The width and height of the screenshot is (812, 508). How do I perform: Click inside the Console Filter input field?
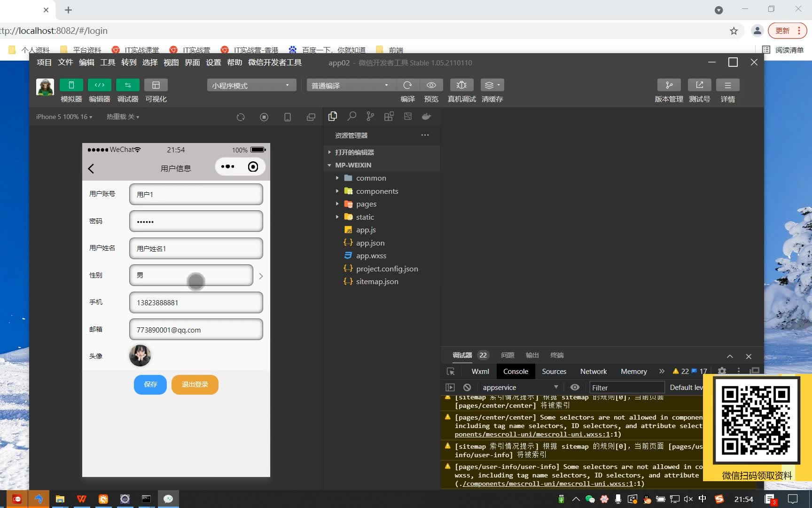click(626, 387)
